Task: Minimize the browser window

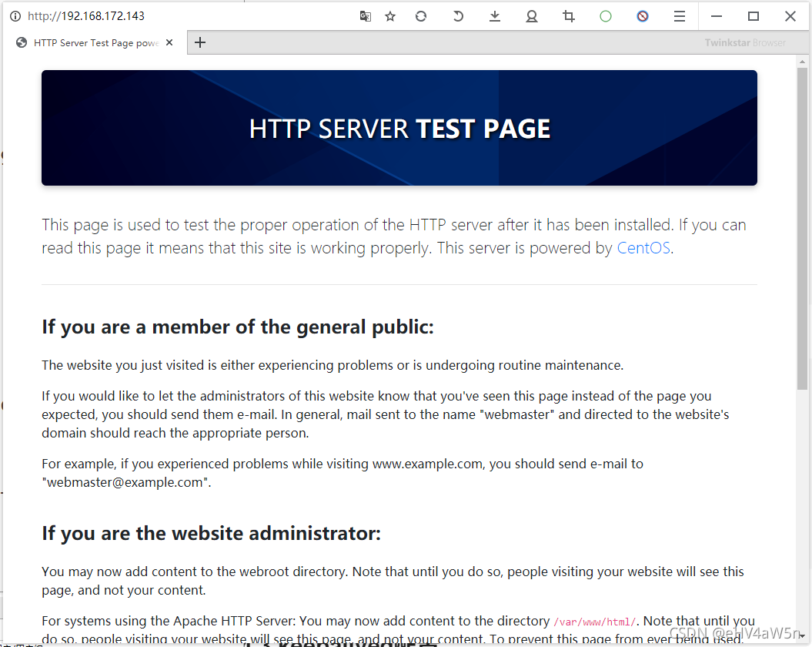Action: click(717, 16)
